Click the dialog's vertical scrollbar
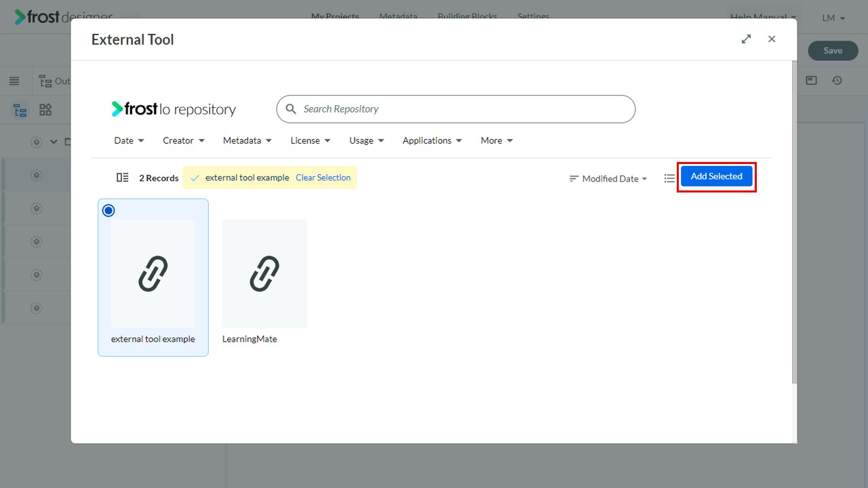Screen dimensions: 868x488 tap(795, 222)
